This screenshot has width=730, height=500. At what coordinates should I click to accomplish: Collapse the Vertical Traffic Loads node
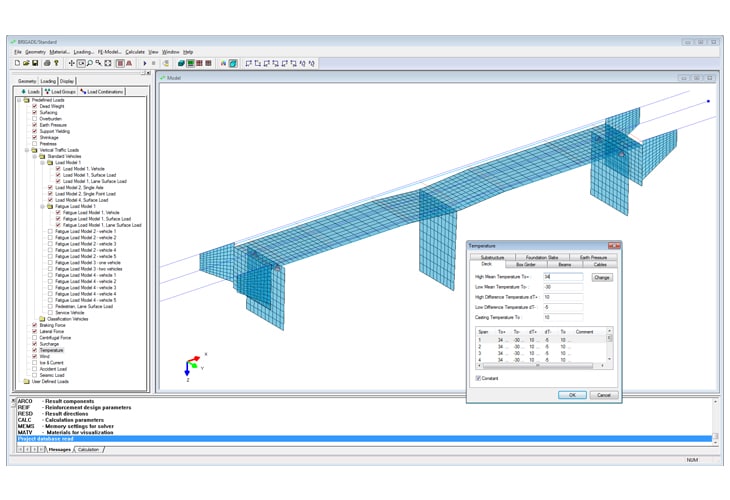click(27, 150)
